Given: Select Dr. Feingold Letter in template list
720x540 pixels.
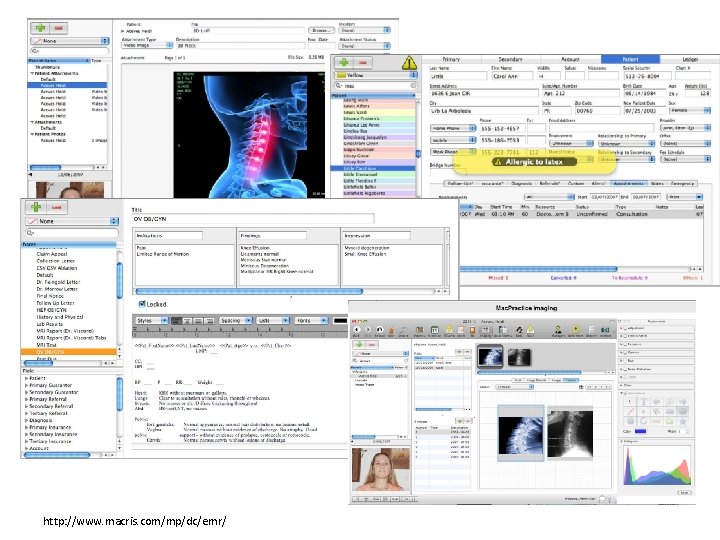Looking at the screenshot, I should [58, 282].
